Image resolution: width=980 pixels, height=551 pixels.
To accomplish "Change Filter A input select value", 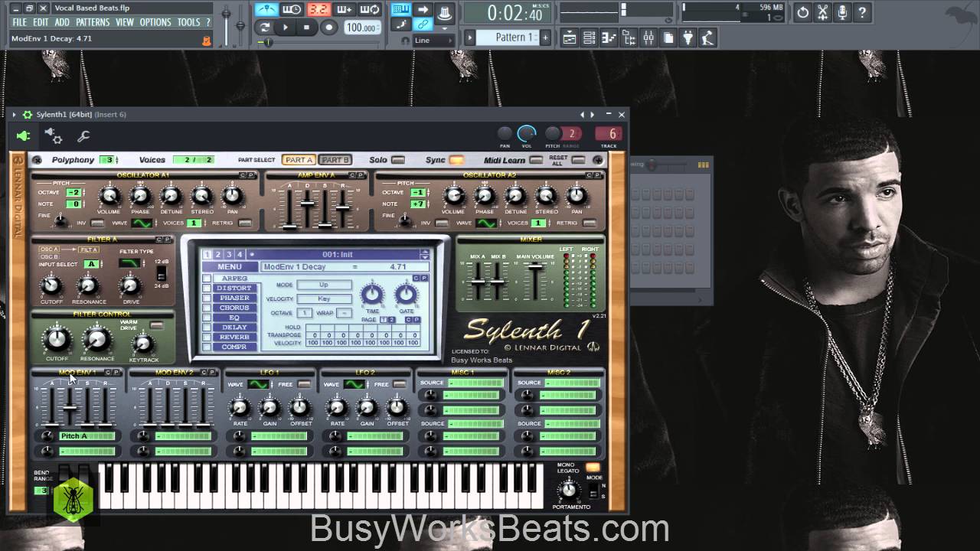I will pyautogui.click(x=91, y=264).
